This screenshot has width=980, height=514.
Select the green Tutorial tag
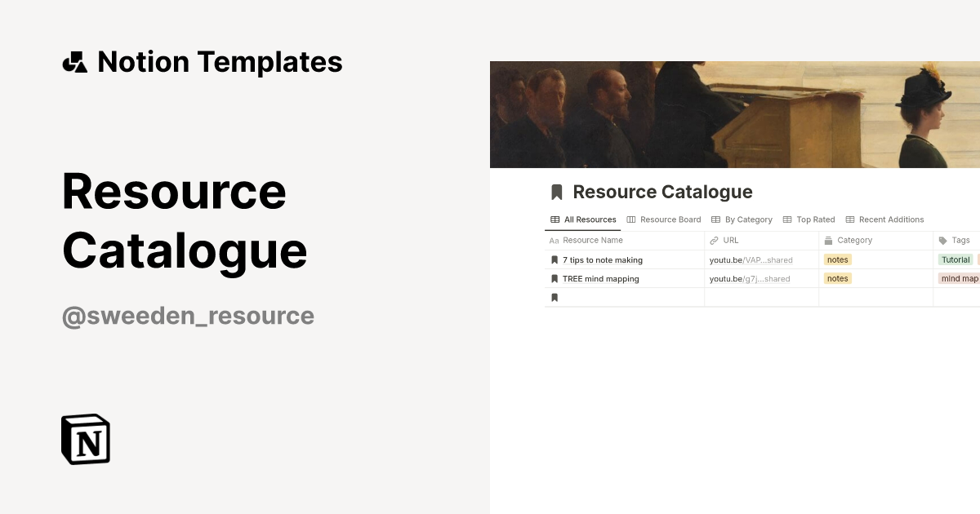(x=955, y=259)
